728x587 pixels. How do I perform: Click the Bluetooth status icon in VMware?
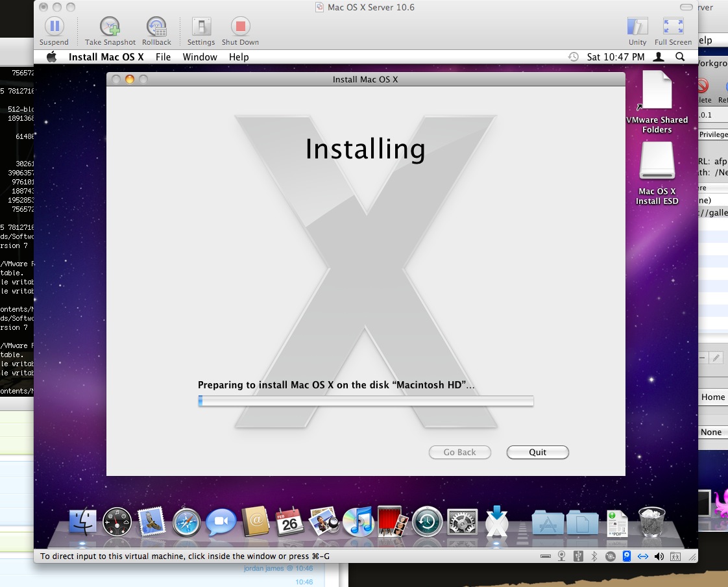click(594, 556)
